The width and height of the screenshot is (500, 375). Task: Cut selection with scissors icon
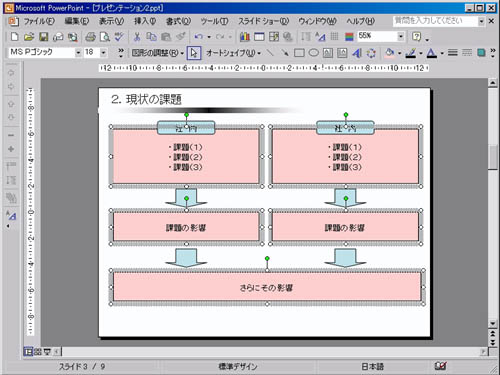coord(137,37)
